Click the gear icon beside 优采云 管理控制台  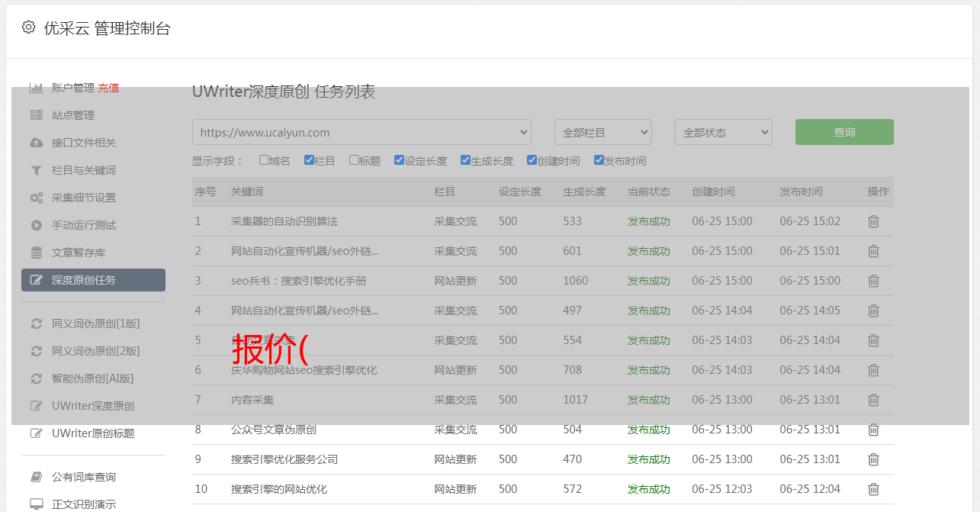28,27
